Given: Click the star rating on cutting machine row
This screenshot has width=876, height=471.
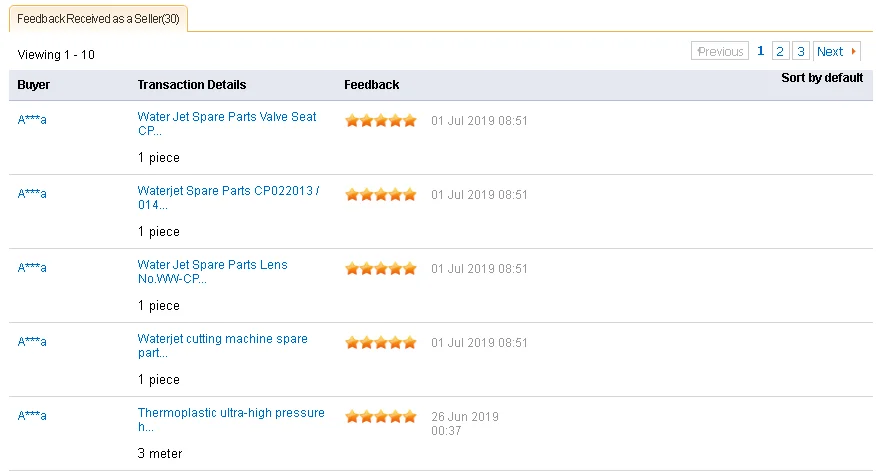Looking at the screenshot, I should (381, 342).
